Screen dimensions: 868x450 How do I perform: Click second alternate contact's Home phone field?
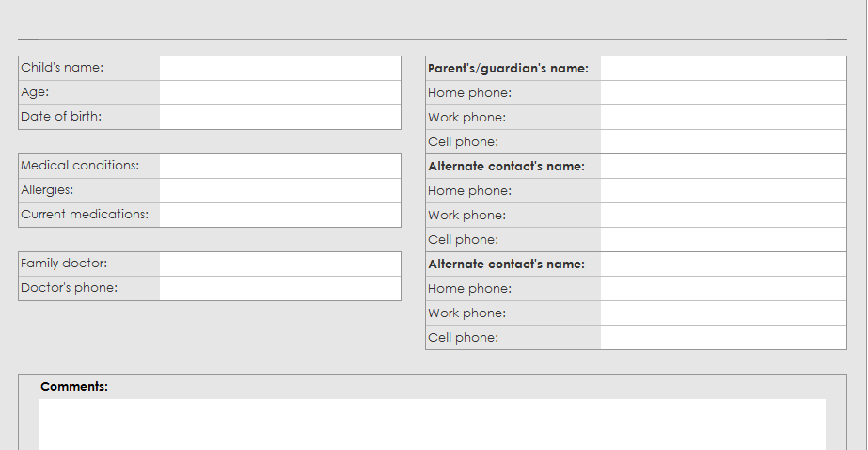point(722,289)
